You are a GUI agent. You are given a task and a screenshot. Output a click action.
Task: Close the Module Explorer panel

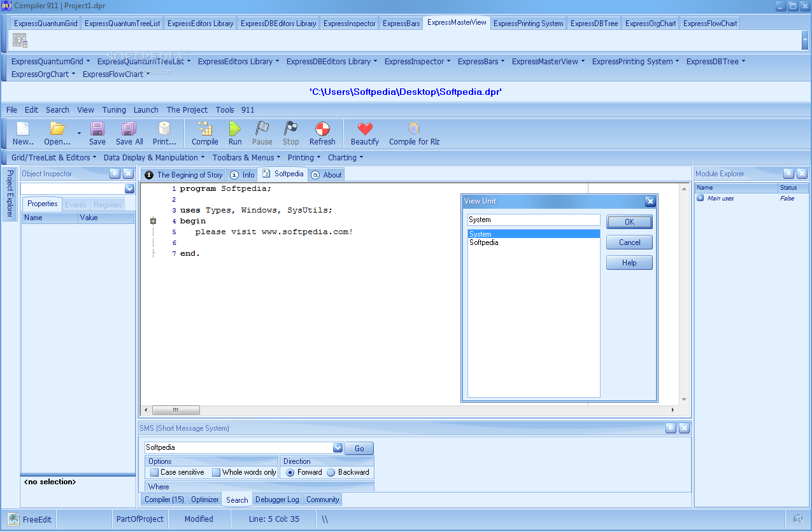pyautogui.click(x=802, y=173)
